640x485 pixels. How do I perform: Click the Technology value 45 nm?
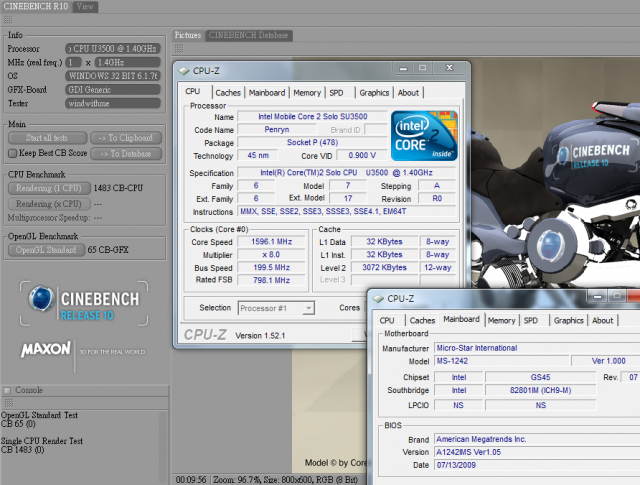click(x=258, y=156)
